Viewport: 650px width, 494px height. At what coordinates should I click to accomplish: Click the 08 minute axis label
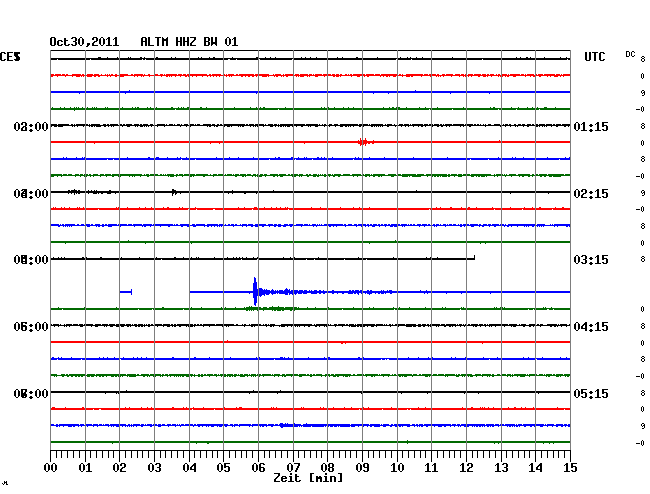[327, 468]
